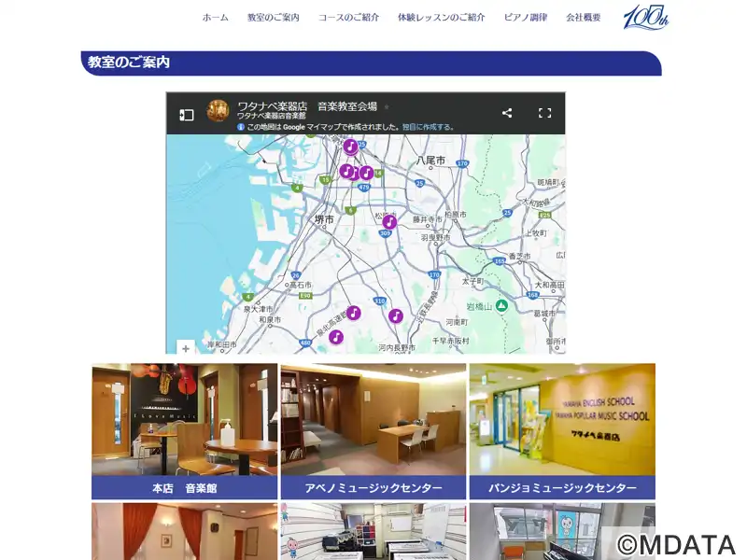The image size is (747, 560).
Task: Click the アベノミュージックセンター photo
Action: tap(373, 419)
